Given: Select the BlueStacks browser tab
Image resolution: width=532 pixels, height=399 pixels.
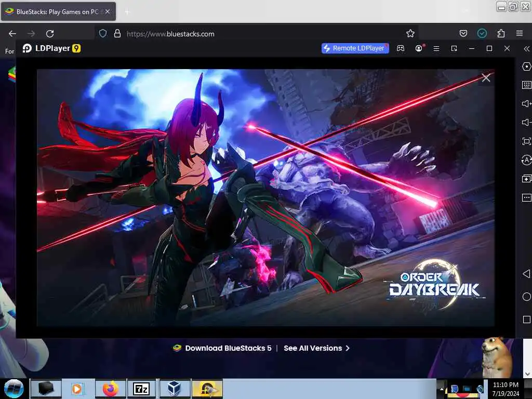Looking at the screenshot, I should 58,11.
